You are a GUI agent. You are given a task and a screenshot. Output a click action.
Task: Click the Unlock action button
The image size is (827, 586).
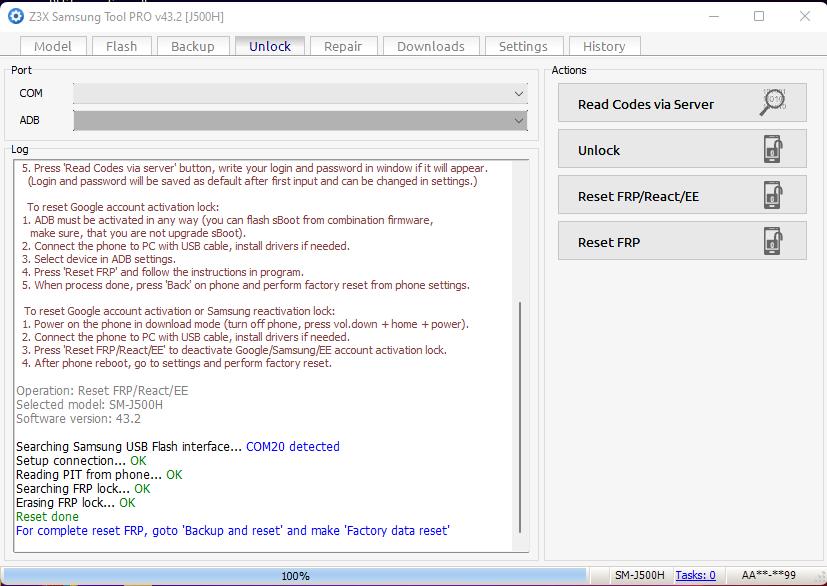(x=682, y=149)
